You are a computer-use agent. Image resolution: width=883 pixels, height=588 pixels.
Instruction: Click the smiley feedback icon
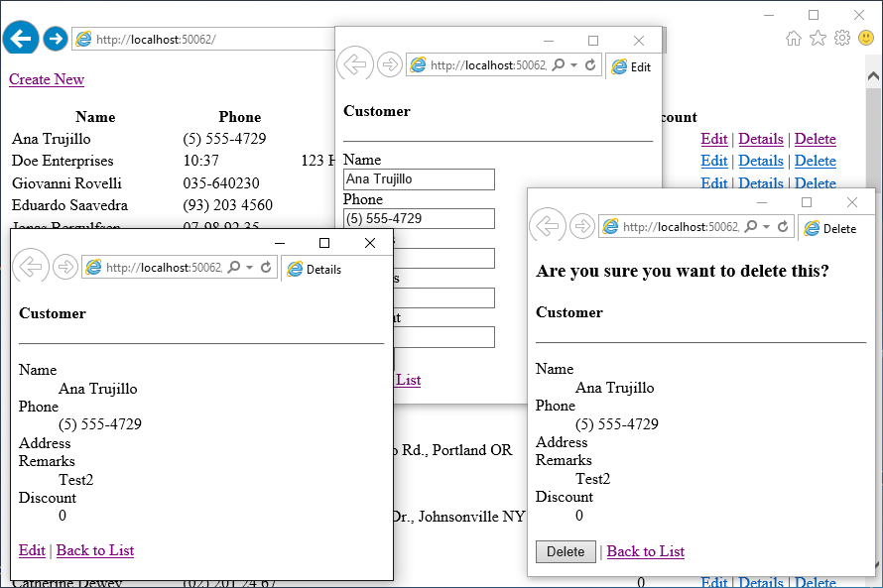tap(866, 39)
